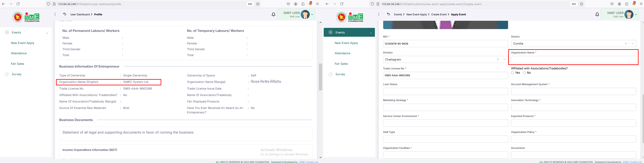Collapse sidebar with chevron on Apply Event page
This screenshot has width=644, height=163.
coord(379,15)
